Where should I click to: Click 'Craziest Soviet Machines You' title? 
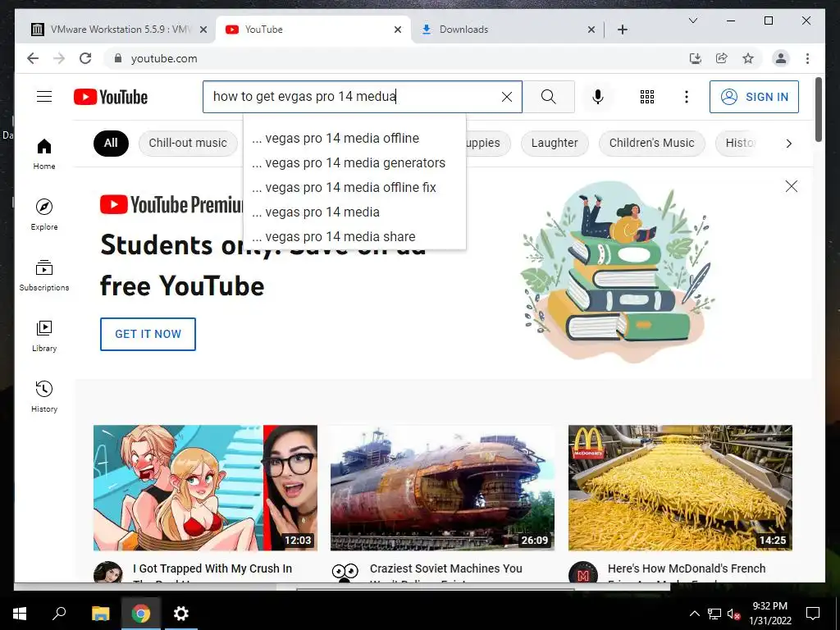click(x=445, y=568)
